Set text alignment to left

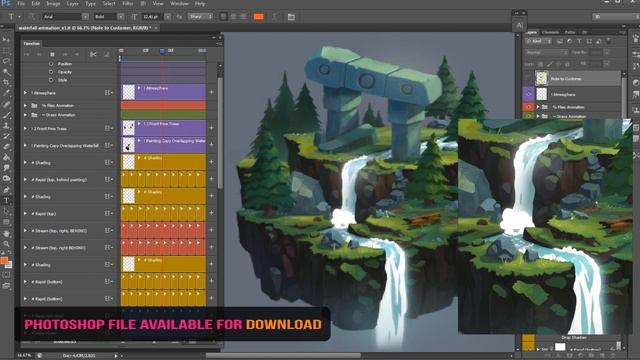click(x=223, y=17)
